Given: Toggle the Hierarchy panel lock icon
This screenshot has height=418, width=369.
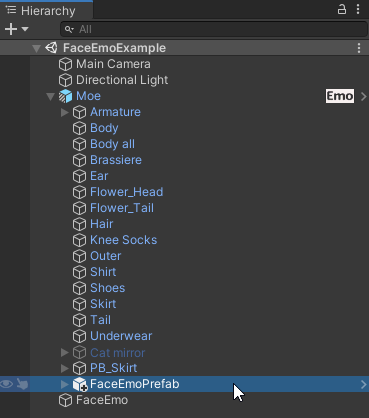Looking at the screenshot, I should coord(342,9).
